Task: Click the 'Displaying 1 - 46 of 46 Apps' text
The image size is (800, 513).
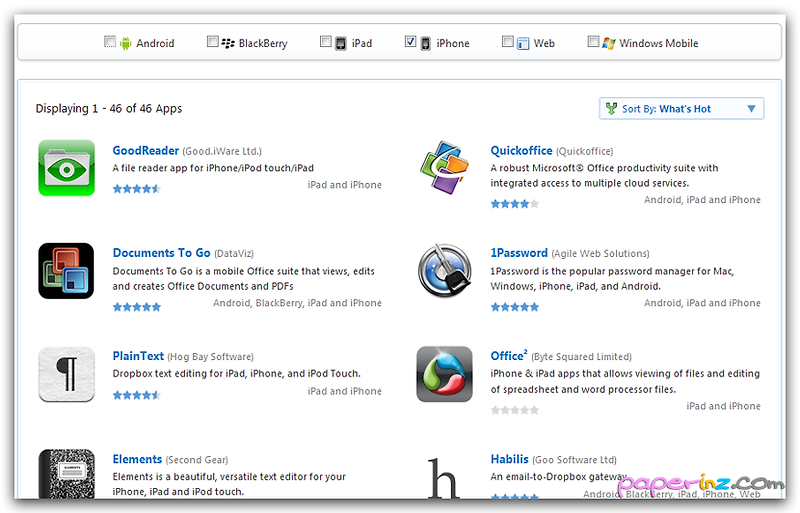Action: pos(109,108)
